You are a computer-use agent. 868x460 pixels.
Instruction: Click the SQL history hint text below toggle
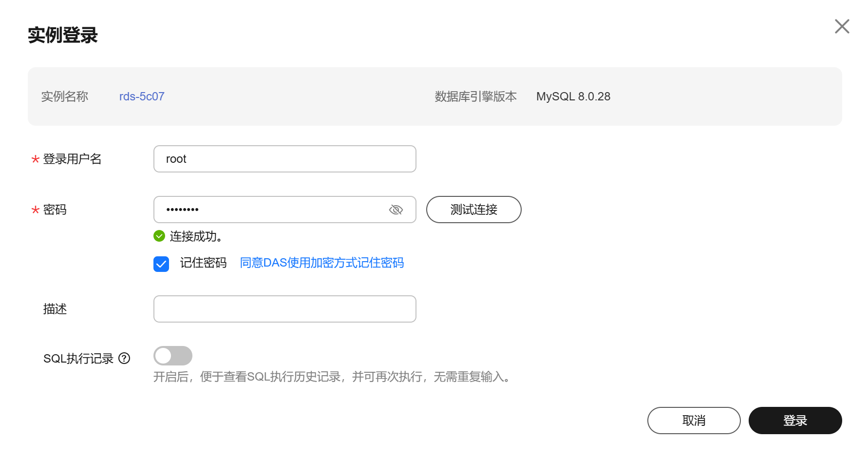pos(333,377)
